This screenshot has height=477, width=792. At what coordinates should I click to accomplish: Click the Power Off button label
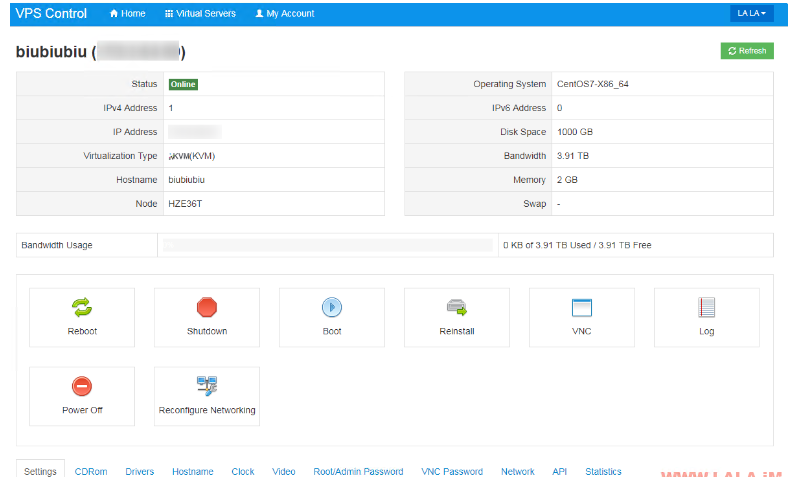coord(82,410)
